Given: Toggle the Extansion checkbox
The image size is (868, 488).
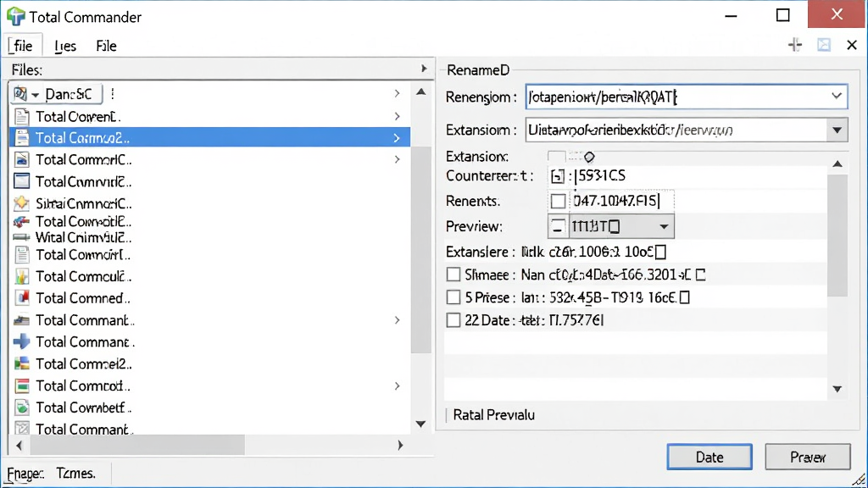Looking at the screenshot, I should (x=557, y=157).
